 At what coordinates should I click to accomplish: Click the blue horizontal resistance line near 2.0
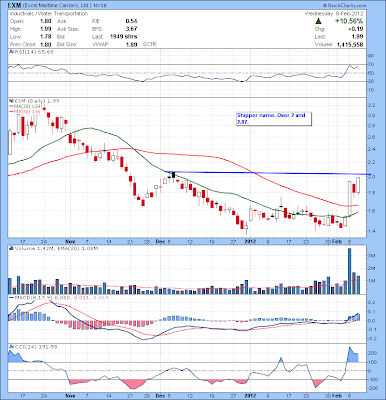269,173
